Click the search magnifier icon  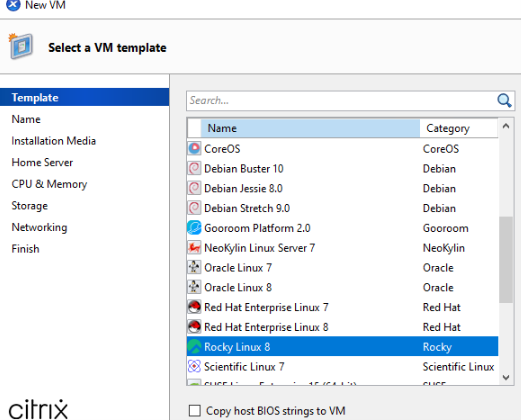(504, 101)
